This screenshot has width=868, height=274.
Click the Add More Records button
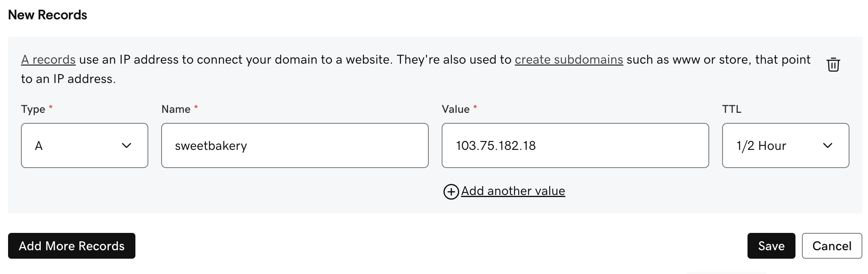click(72, 246)
